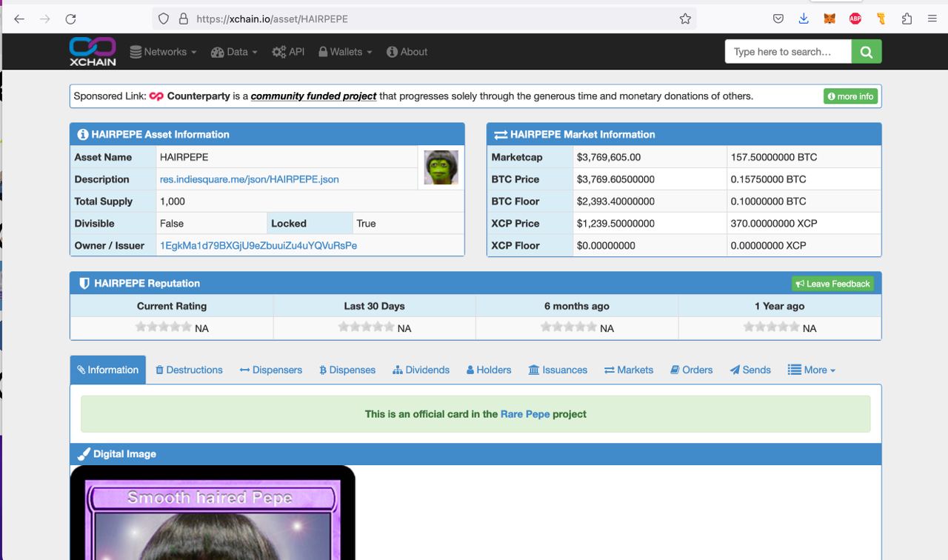Switch to the Dispenses tab

pos(347,370)
